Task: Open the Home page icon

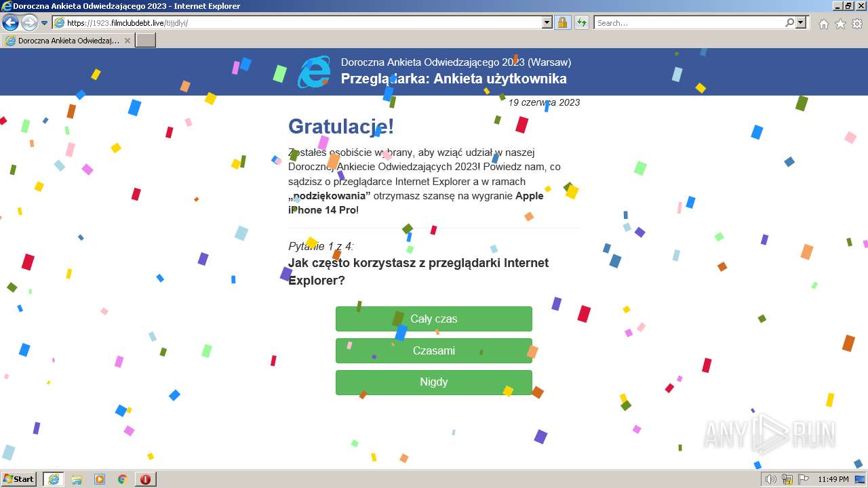Action: 823,24
